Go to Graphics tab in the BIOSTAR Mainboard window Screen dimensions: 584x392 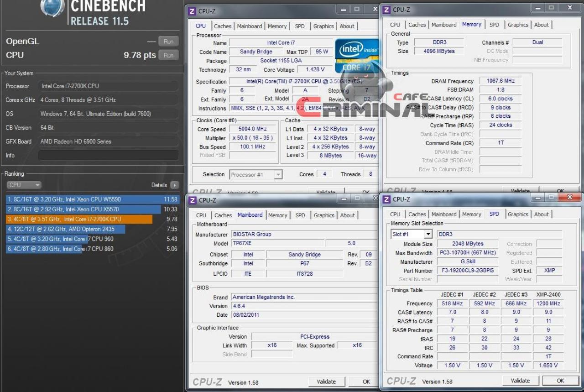[324, 215]
